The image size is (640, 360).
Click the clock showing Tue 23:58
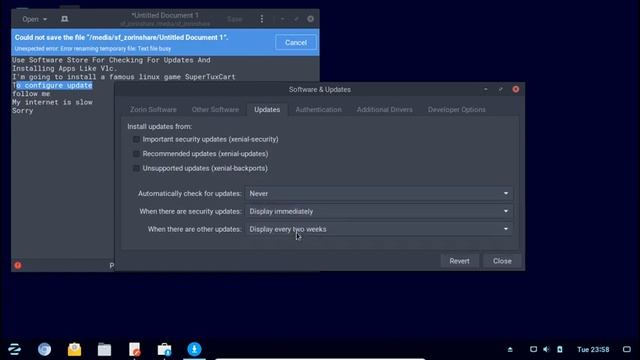593,349
